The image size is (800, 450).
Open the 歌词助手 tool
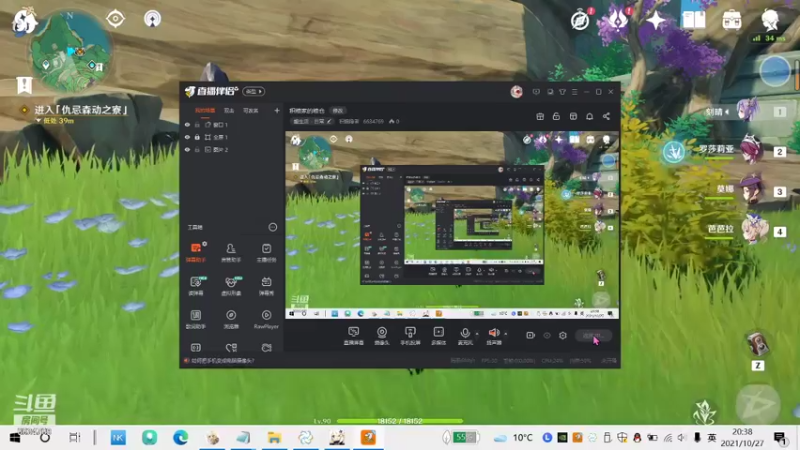196,319
